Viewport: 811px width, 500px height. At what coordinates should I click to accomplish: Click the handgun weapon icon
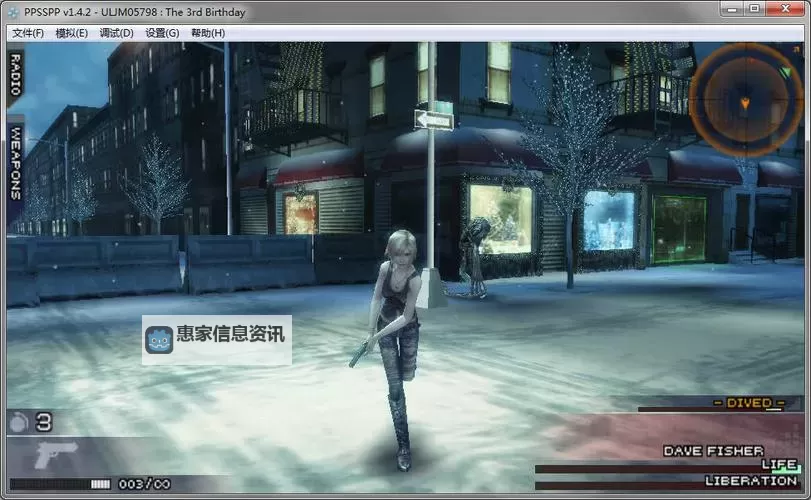[55, 454]
